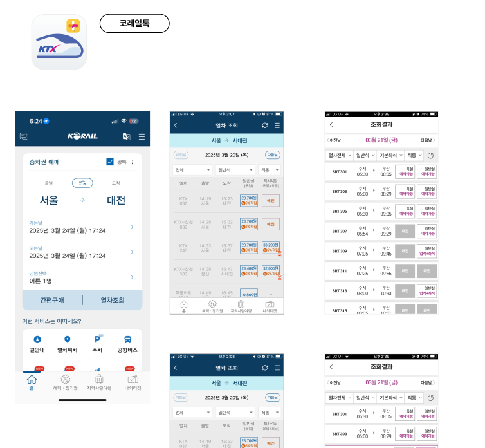Screen dimensions: 485x448
Task: Open 열차전체 dropdown on upper 조회결과 screen
Action: click(340, 155)
